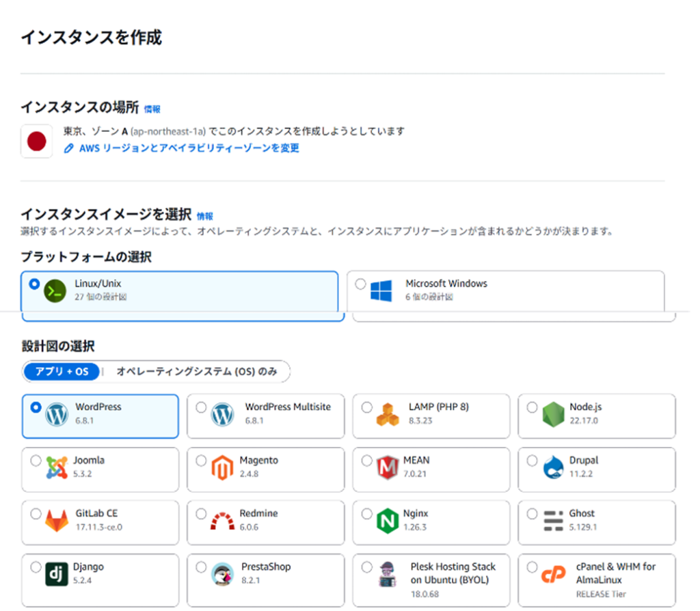The image size is (700, 611).
Task: Click AWS リージョンとアベイラビリティーゾーンを変更 link
Action: [189, 148]
